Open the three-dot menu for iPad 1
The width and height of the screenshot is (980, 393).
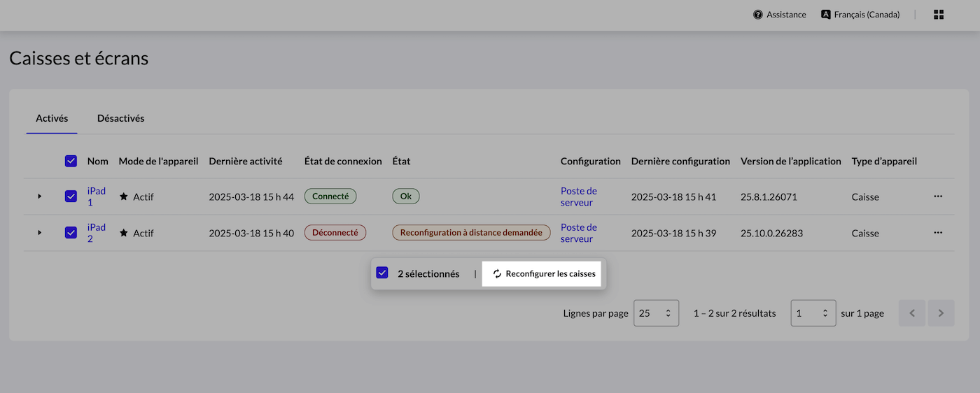tap(938, 196)
